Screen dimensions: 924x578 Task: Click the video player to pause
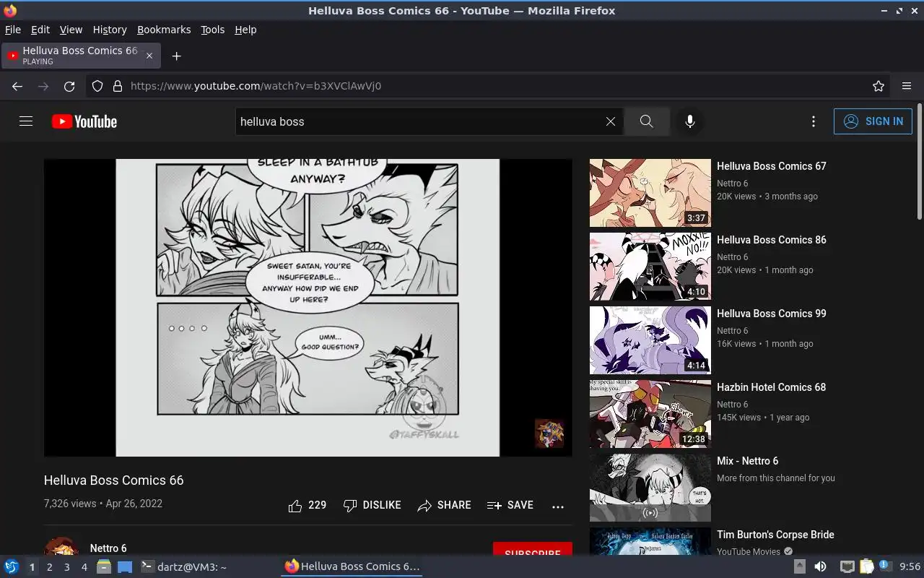pyautogui.click(x=308, y=308)
